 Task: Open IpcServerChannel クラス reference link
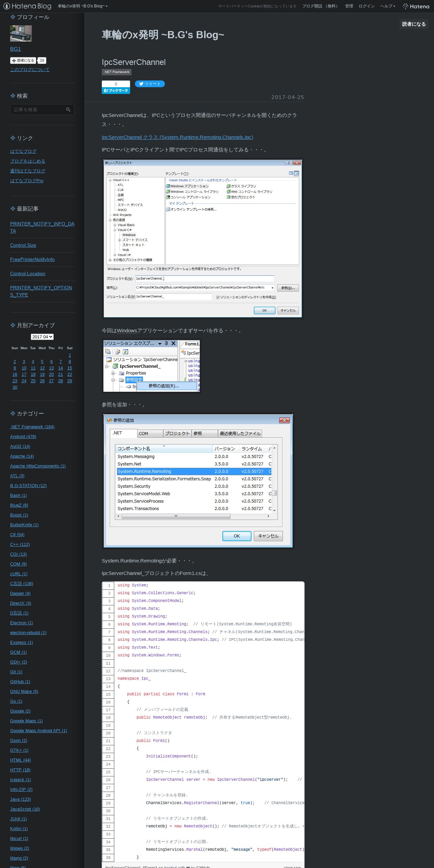click(x=177, y=137)
